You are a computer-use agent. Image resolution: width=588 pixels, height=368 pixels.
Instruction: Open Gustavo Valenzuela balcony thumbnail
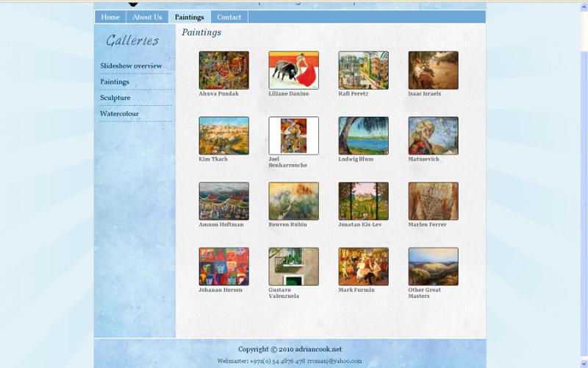click(x=293, y=266)
